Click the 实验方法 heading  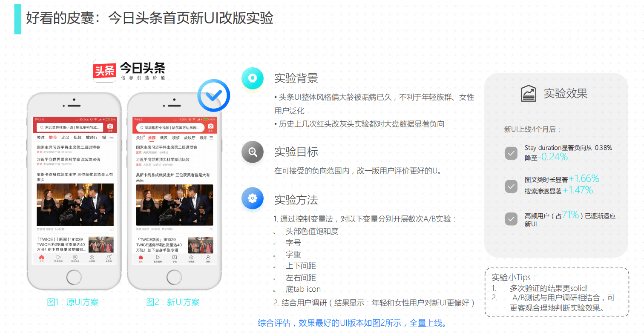(x=296, y=199)
